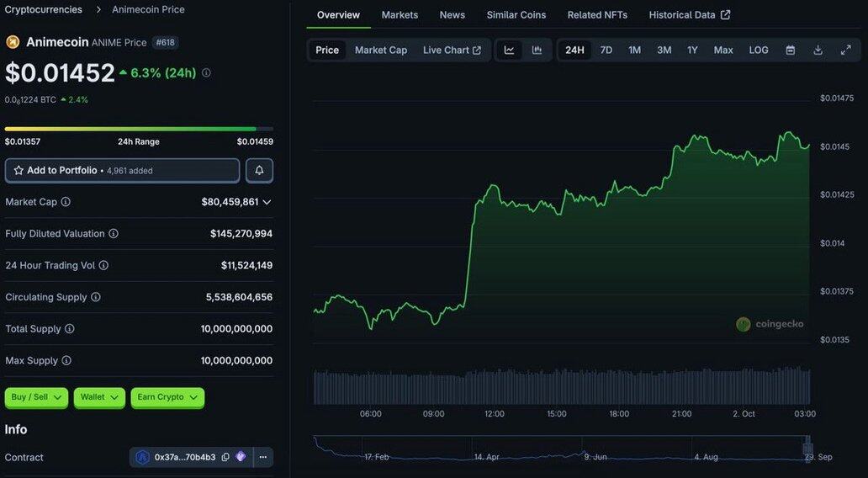Expand the chart to fullscreen
Viewport: 868px width, 478px height.
coord(845,50)
